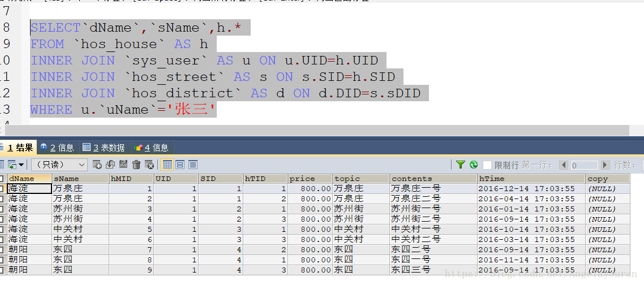The height and width of the screenshot is (285, 644).
Task: Click the SID column header
Action: click(221, 179)
